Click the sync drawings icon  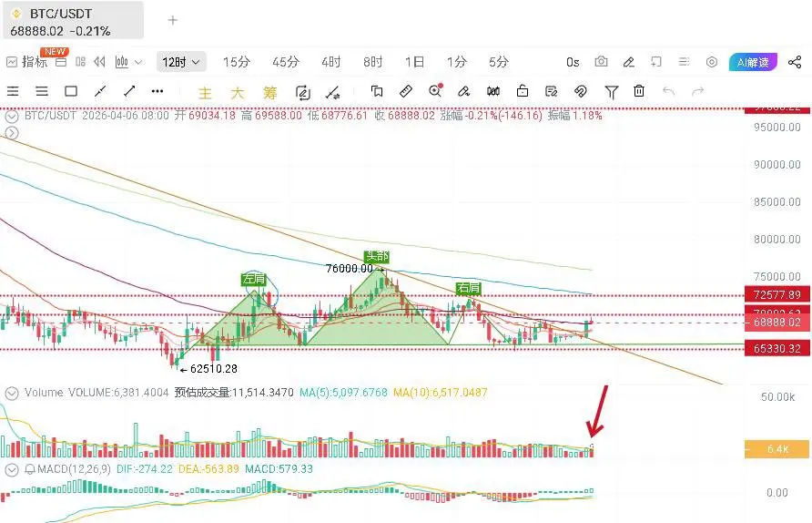click(302, 93)
